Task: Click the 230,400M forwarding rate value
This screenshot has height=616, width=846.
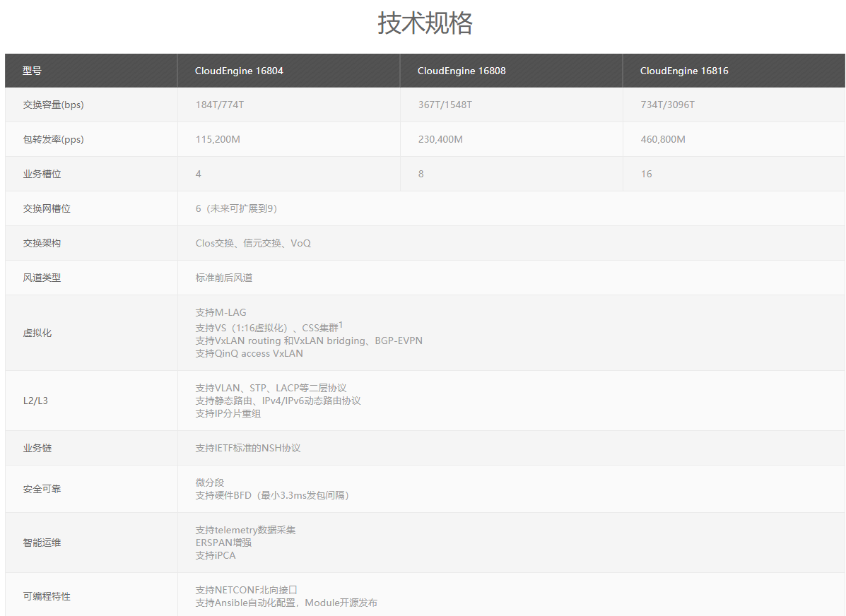Action: (x=440, y=139)
